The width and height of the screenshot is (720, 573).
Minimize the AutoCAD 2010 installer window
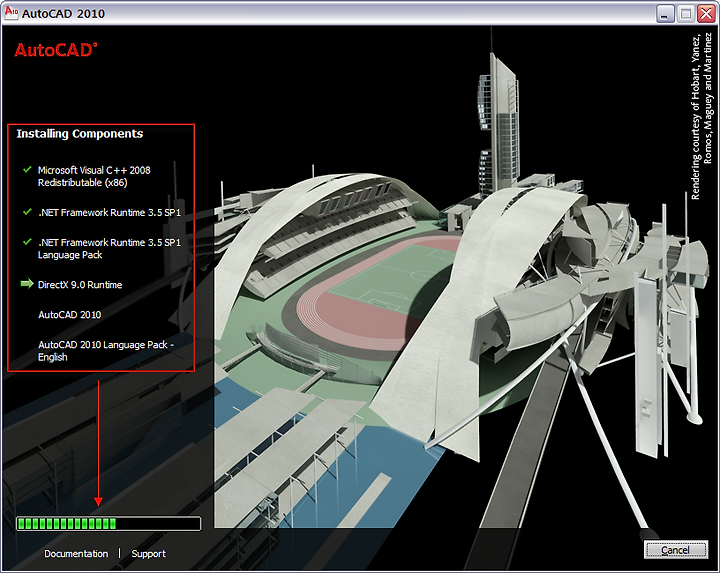pos(664,14)
